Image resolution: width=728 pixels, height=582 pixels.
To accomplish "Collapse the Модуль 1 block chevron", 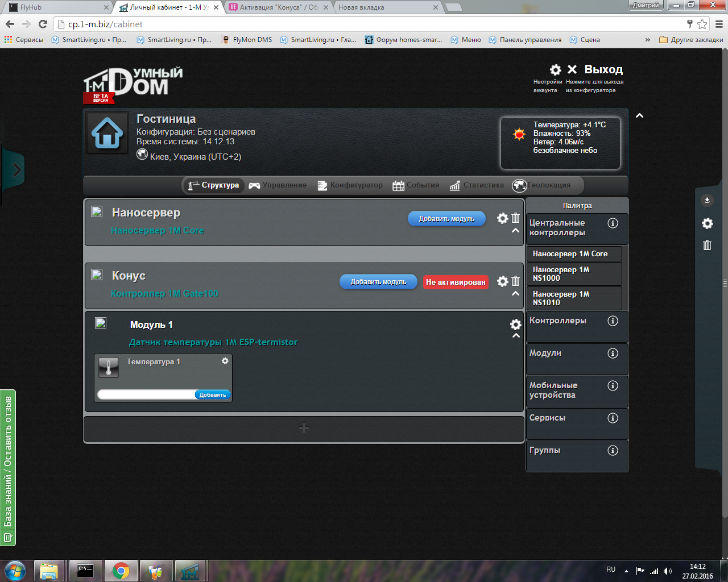I will 516,336.
